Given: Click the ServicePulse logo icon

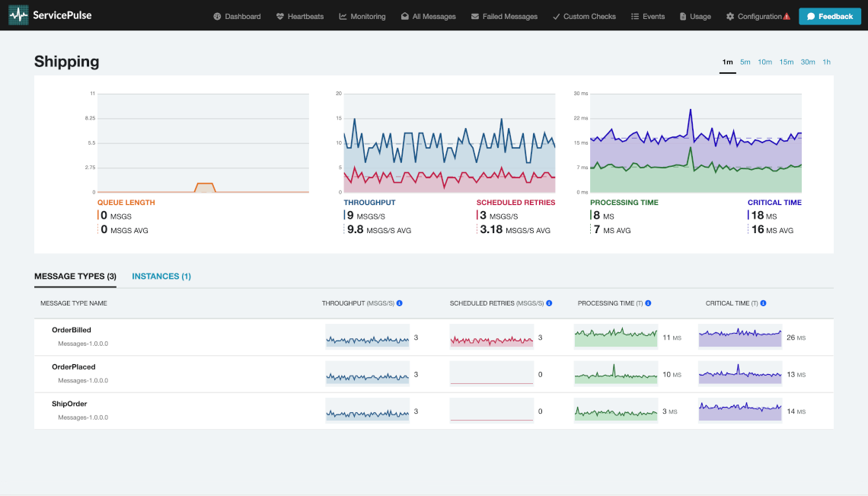Looking at the screenshot, I should pyautogui.click(x=18, y=15).
